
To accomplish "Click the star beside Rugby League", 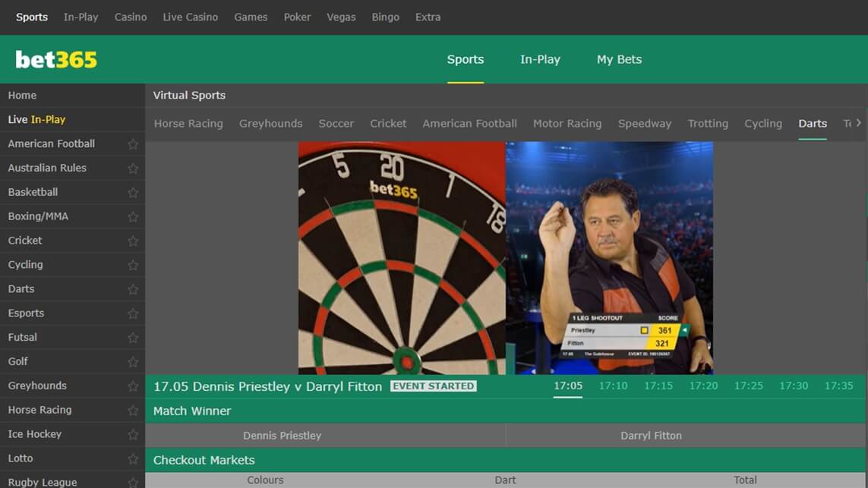I will pos(133,483).
